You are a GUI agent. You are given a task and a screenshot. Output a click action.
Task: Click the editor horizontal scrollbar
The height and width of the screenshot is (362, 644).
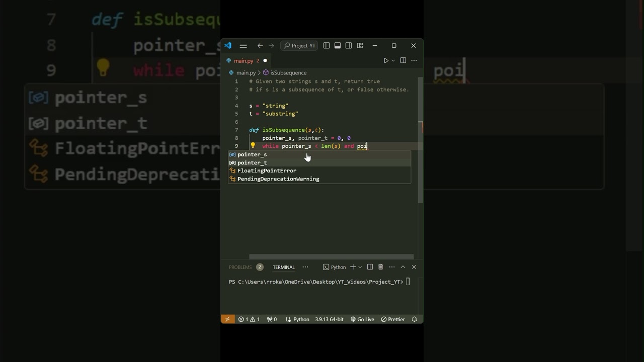pos(331,257)
